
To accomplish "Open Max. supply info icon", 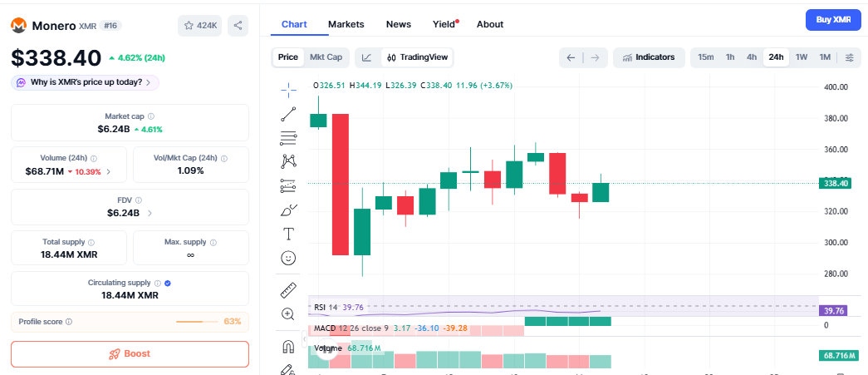I will [x=213, y=242].
